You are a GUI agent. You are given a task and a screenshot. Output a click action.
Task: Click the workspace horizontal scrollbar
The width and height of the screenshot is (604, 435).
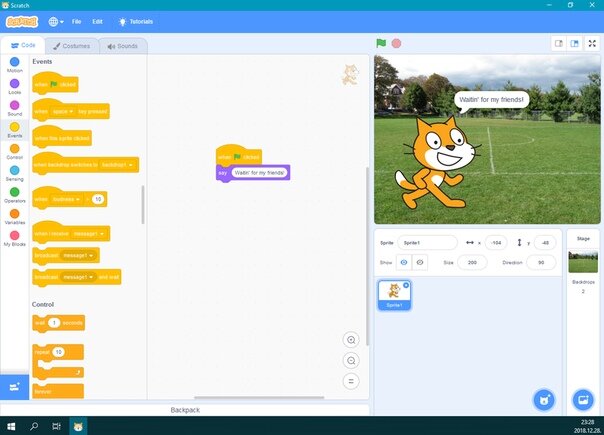coord(259,397)
